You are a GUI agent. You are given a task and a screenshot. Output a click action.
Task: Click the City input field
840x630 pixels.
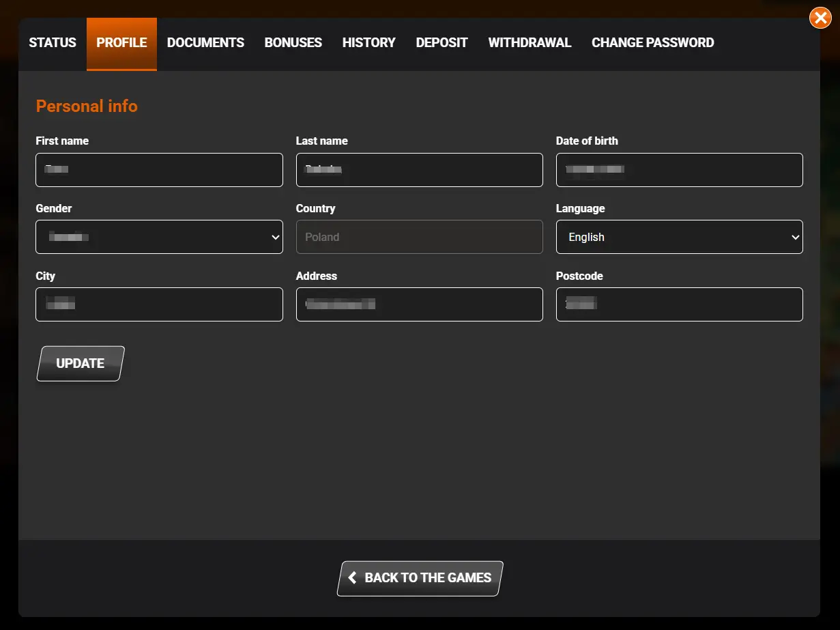point(159,304)
